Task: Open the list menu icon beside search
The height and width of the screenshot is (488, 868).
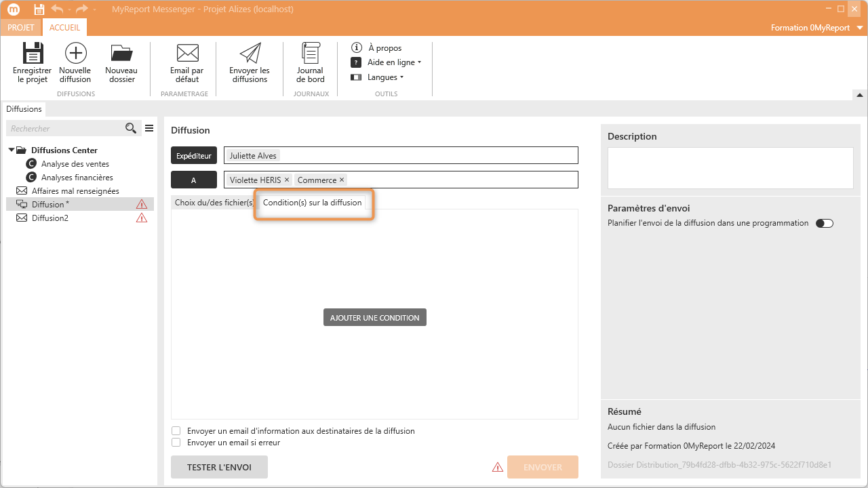Action: pyautogui.click(x=149, y=128)
